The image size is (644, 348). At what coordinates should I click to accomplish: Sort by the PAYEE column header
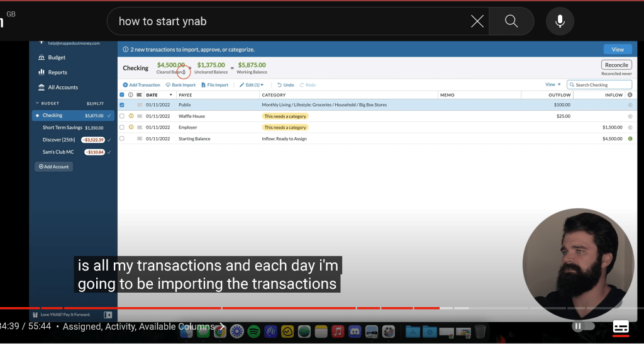186,95
